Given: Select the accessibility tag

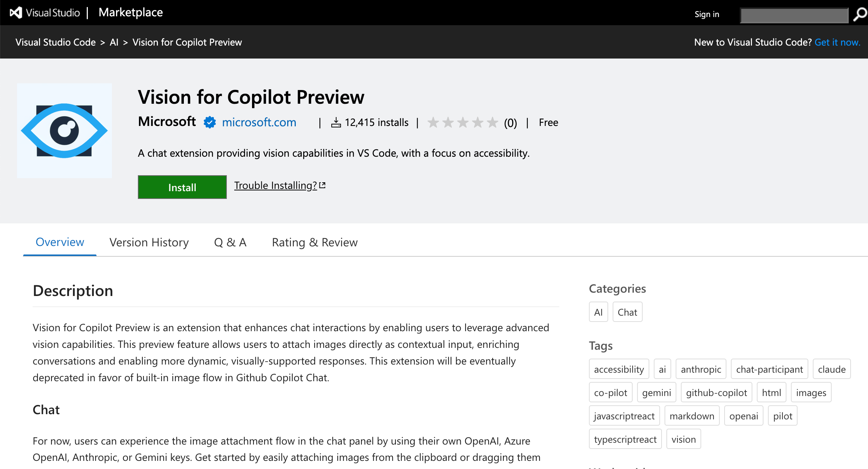Looking at the screenshot, I should pos(619,369).
